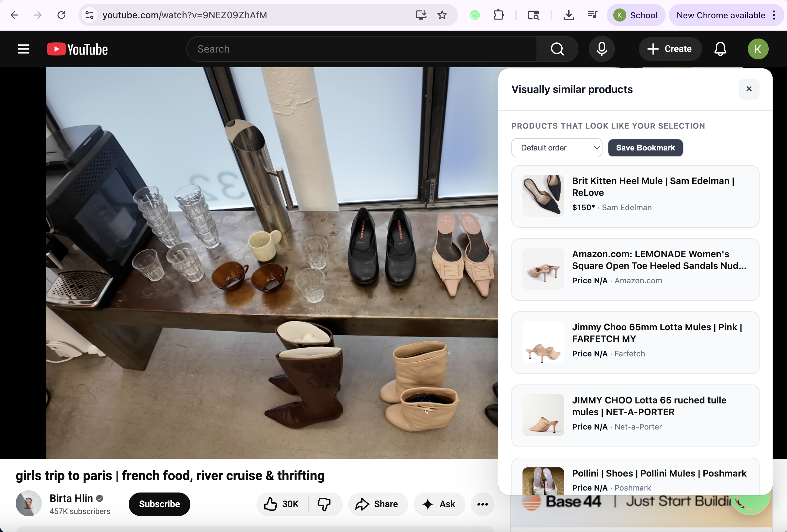Close the Visually similar products panel
The width and height of the screenshot is (787, 532).
pyautogui.click(x=749, y=89)
